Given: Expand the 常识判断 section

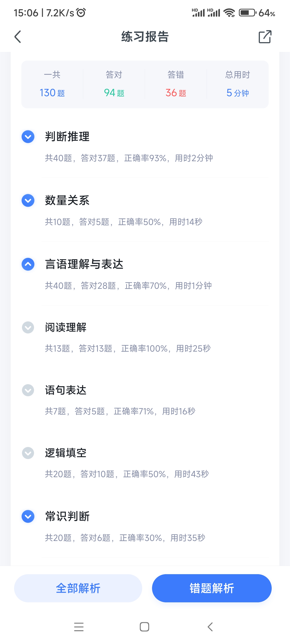Looking at the screenshot, I should pos(28,516).
